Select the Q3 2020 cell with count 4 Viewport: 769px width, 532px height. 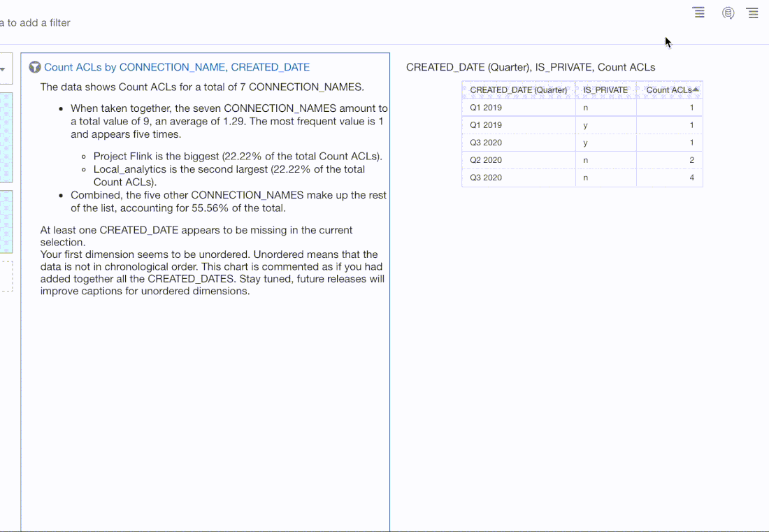click(x=519, y=178)
